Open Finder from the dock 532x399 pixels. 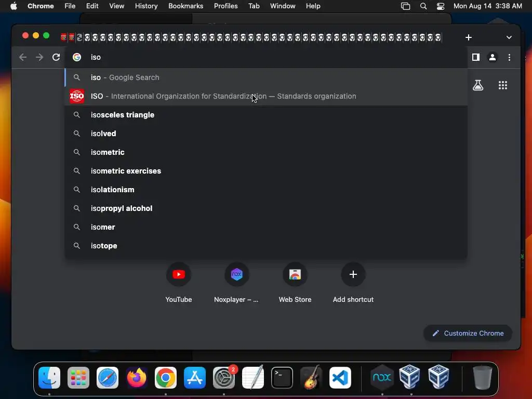pos(49,377)
